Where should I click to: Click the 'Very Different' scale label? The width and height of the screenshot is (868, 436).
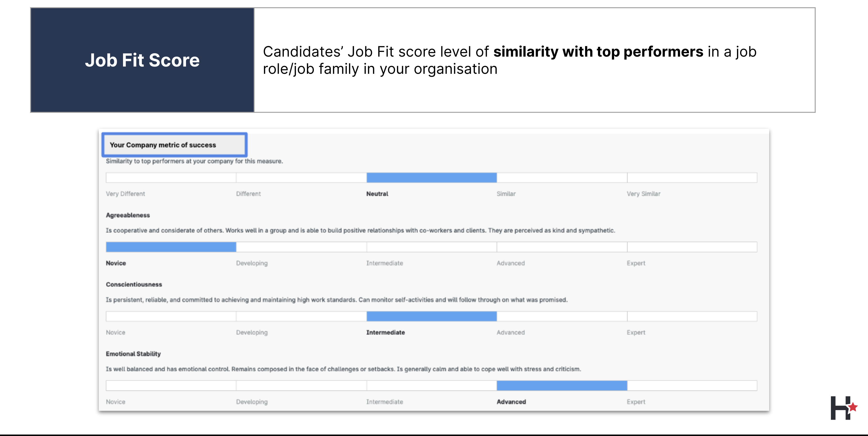(125, 194)
